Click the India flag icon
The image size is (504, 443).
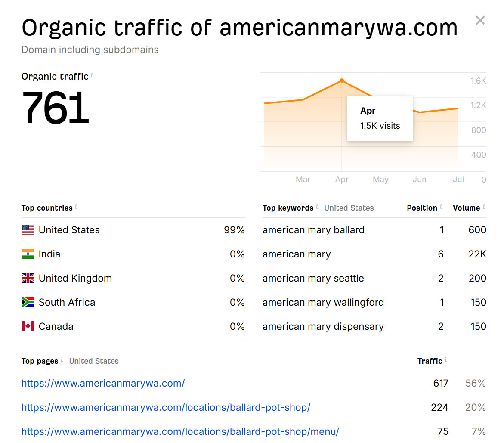point(28,254)
